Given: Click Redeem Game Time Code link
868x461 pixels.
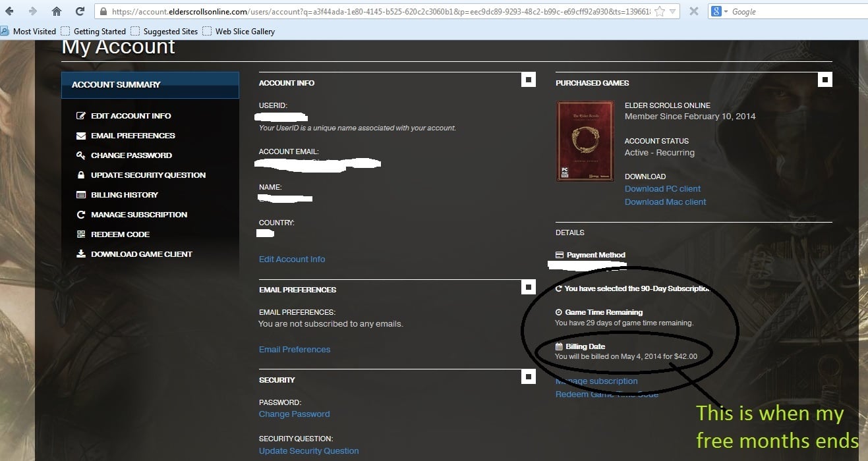Looking at the screenshot, I should click(x=607, y=394).
